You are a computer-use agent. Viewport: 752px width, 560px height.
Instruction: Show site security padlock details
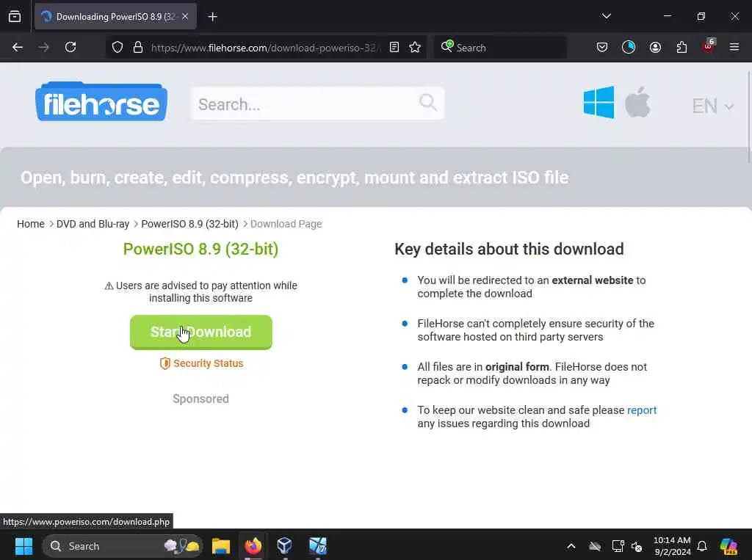pos(138,48)
